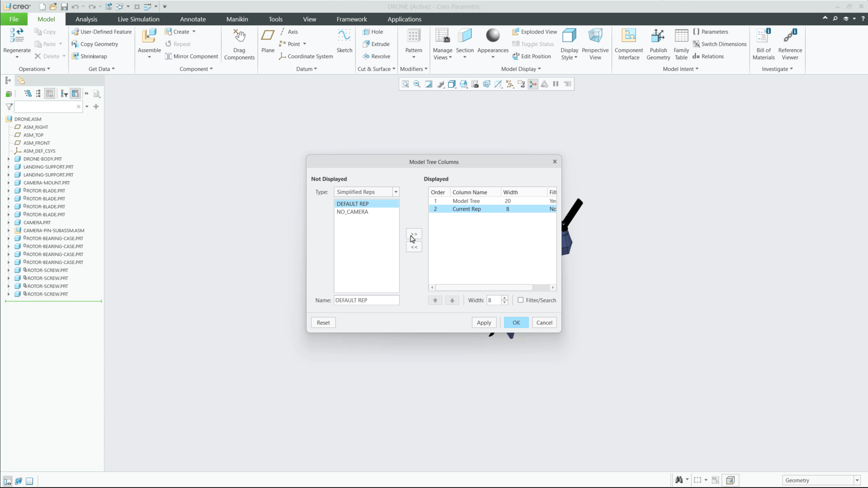
Task: Click expand-all tree icon in model tree toolbar
Action: [x=28, y=94]
